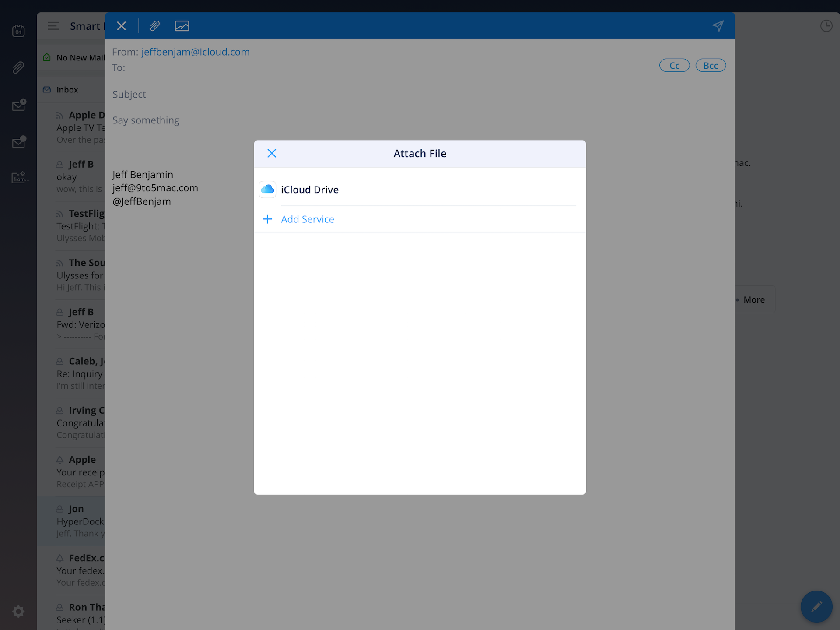Open the hamburger menu icon
The image size is (840, 630).
pos(53,26)
